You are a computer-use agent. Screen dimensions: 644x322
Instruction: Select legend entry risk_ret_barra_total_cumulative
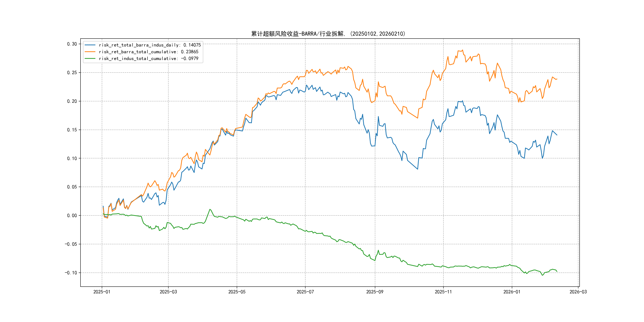[x=148, y=52]
